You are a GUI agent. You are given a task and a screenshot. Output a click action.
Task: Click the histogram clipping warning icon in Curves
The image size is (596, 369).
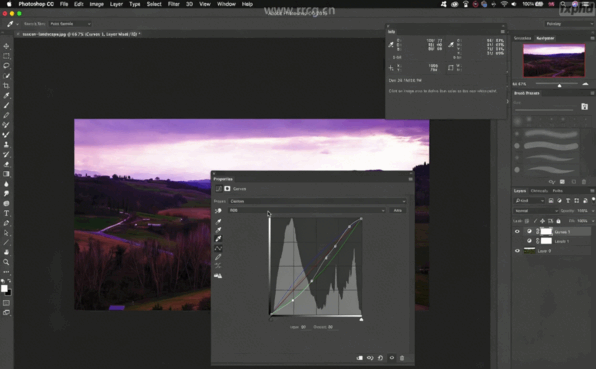218,276
